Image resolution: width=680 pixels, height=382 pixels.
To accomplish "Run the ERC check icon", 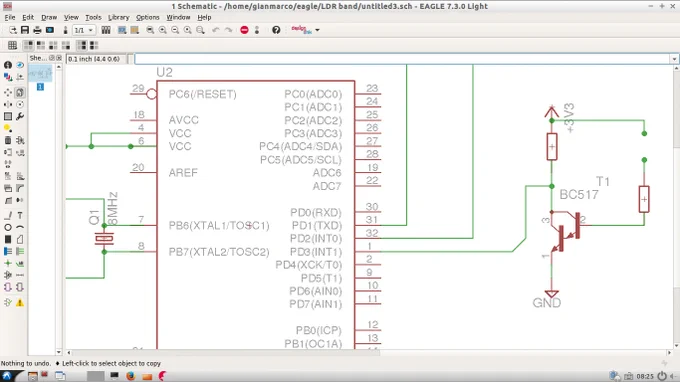I will pyautogui.click(x=8, y=303).
